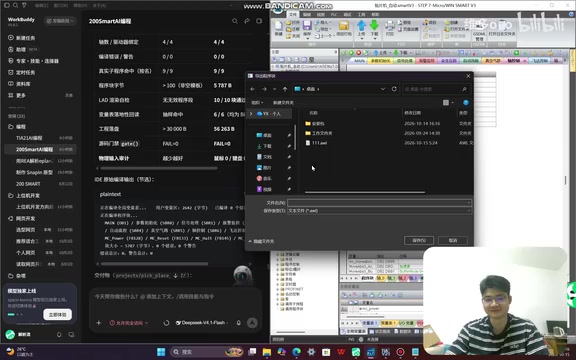The height and width of the screenshot is (360, 576).
Task: Open File Explorer from the taskbar
Action: (x=267, y=352)
